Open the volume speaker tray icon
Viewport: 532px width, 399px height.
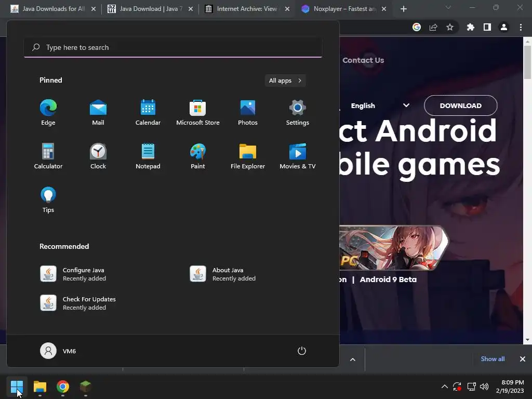coord(484,387)
